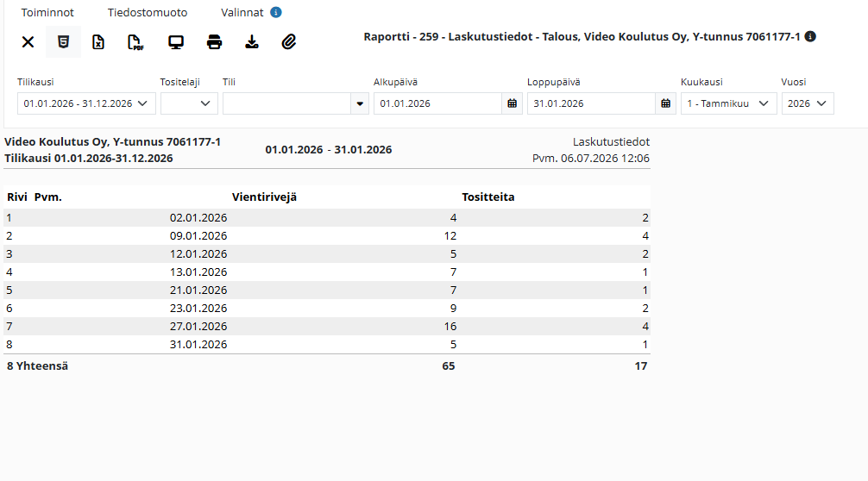Open the Loppupäivä calendar picker
Viewport: 868px width, 481px height.
[x=666, y=103]
